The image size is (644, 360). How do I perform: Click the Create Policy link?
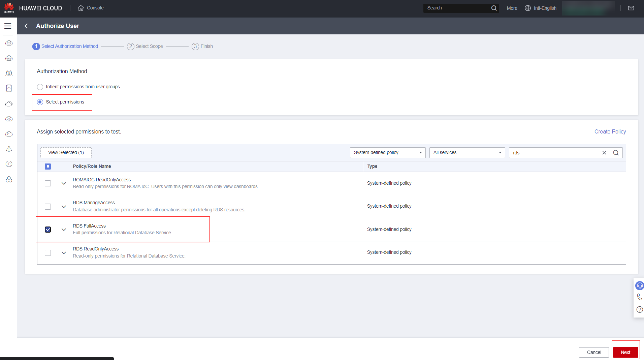tap(610, 132)
